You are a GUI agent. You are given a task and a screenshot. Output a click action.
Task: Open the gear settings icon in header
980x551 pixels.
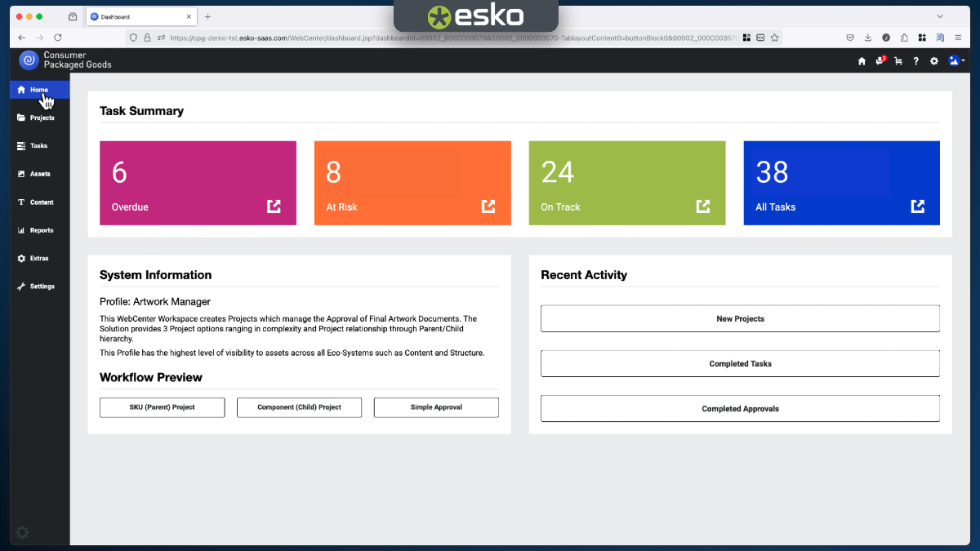[x=934, y=60]
